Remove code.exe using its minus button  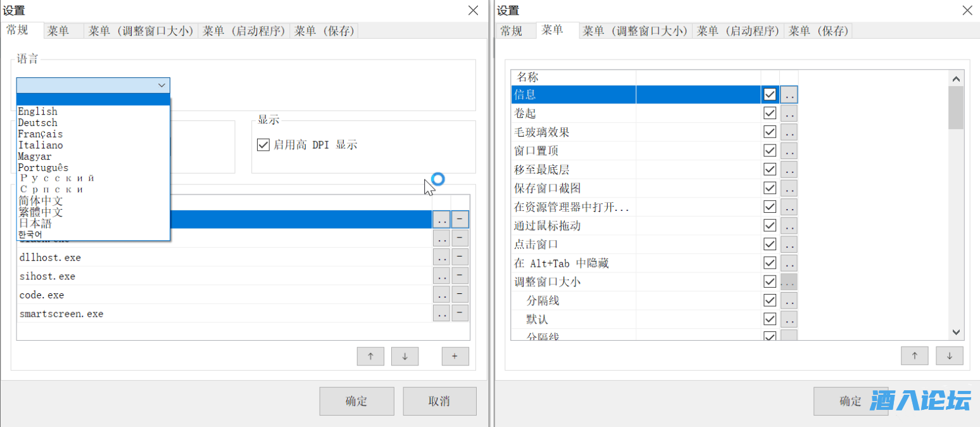pos(460,295)
